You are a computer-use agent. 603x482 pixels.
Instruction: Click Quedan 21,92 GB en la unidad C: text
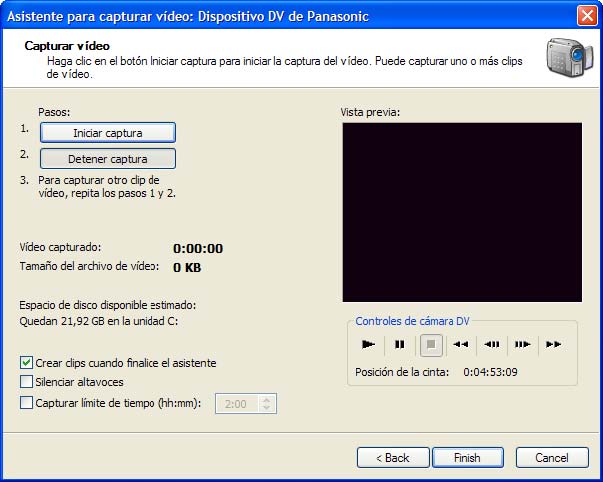point(99,321)
